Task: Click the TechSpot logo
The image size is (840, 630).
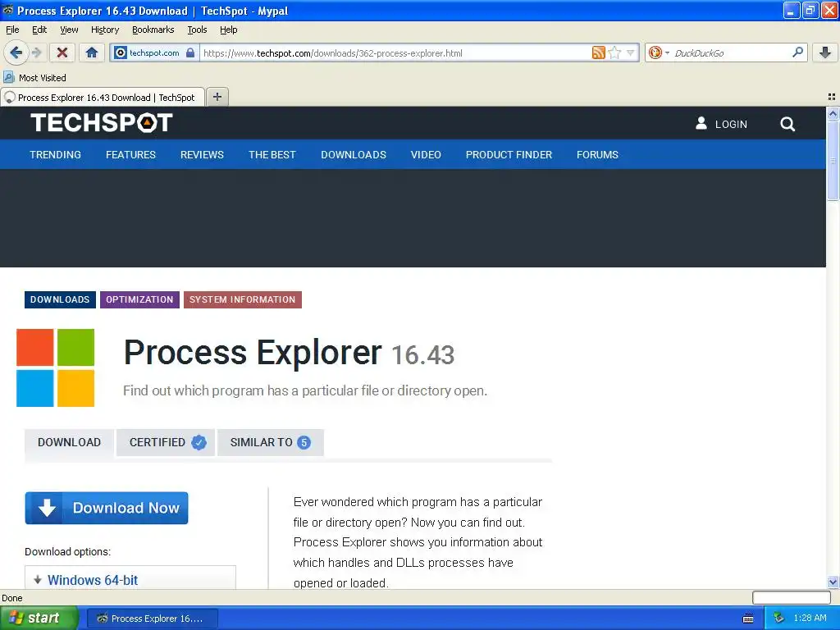Action: click(101, 123)
